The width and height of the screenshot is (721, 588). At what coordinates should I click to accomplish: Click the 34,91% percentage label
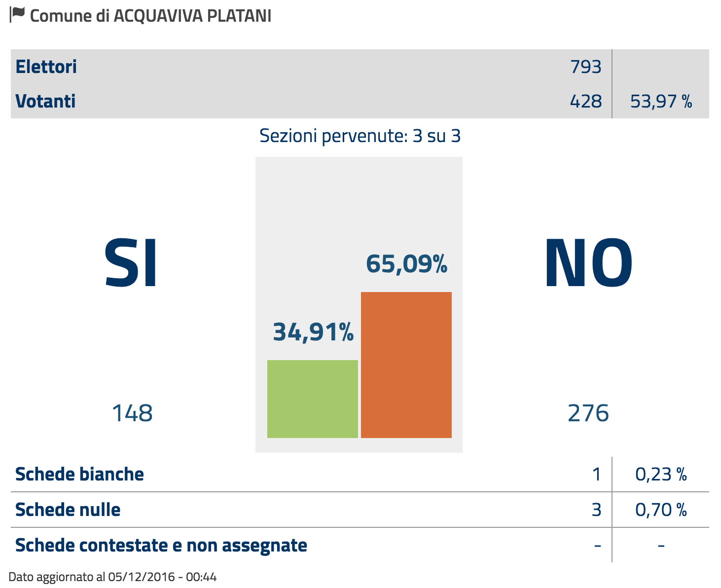pyautogui.click(x=313, y=332)
